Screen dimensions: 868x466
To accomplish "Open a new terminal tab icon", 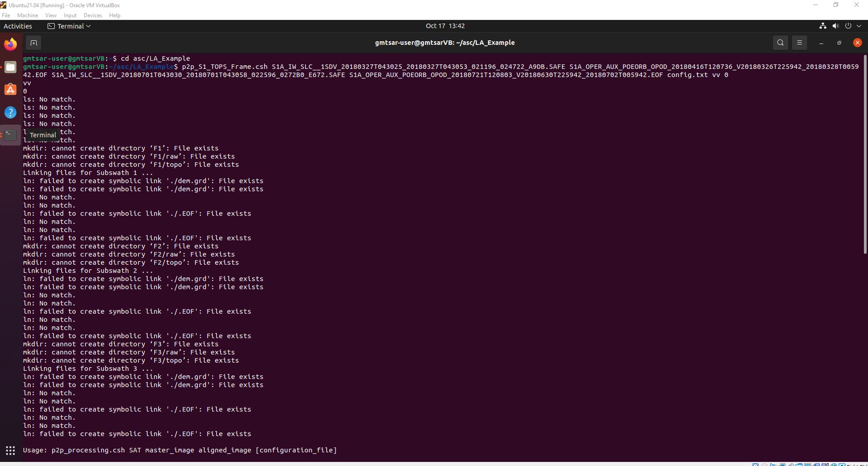I will [34, 43].
